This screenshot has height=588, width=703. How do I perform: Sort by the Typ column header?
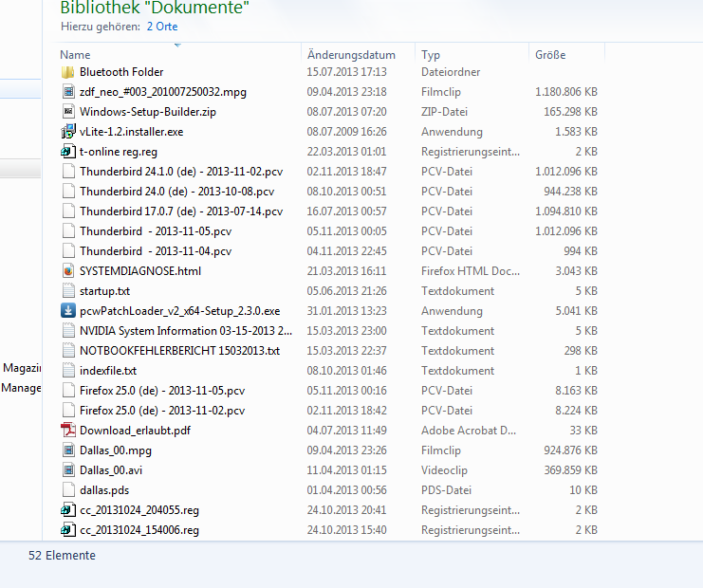(431, 55)
